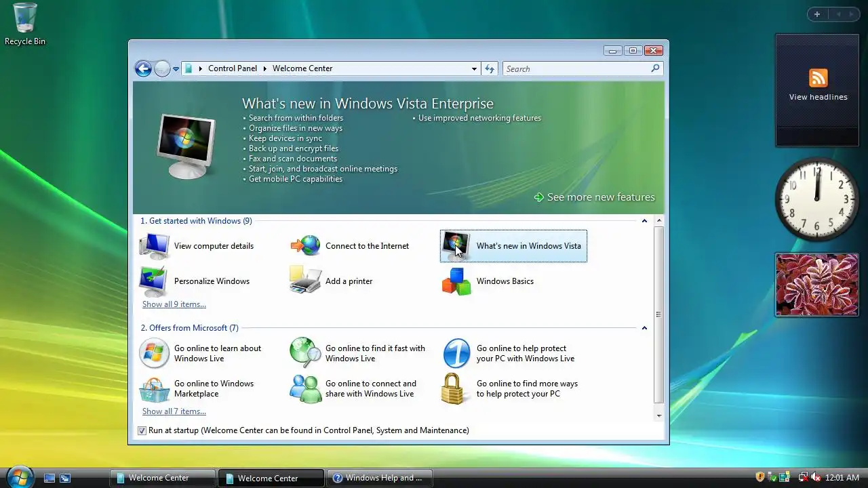Click the Safely Remove Hardware tray icon

point(773,477)
